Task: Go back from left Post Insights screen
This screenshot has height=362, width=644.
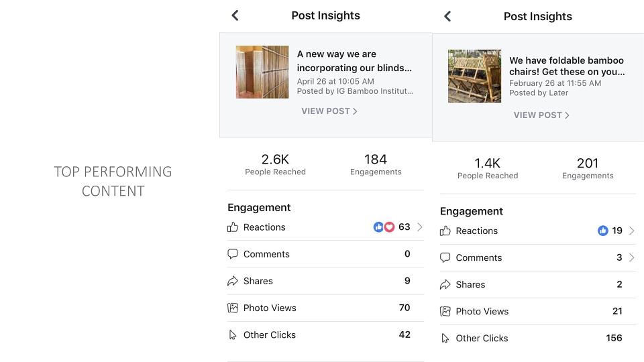Action: coord(235,15)
